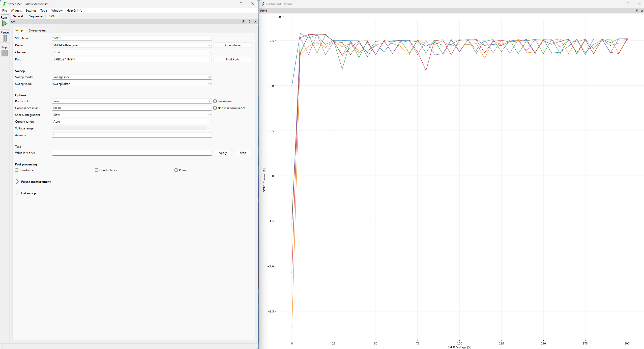Click the Pause bars icon
Image resolution: width=644 pixels, height=349 pixels.
(x=5, y=38)
